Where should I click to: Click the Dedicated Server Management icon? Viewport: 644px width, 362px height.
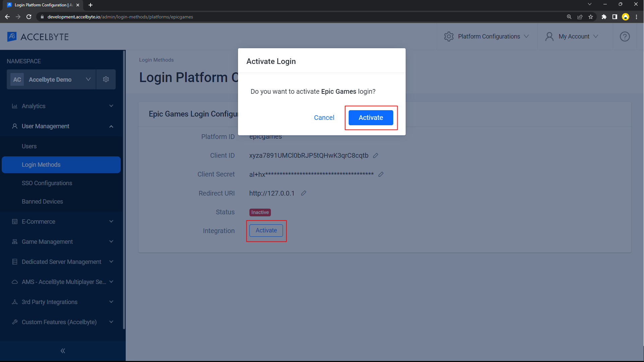pos(15,262)
